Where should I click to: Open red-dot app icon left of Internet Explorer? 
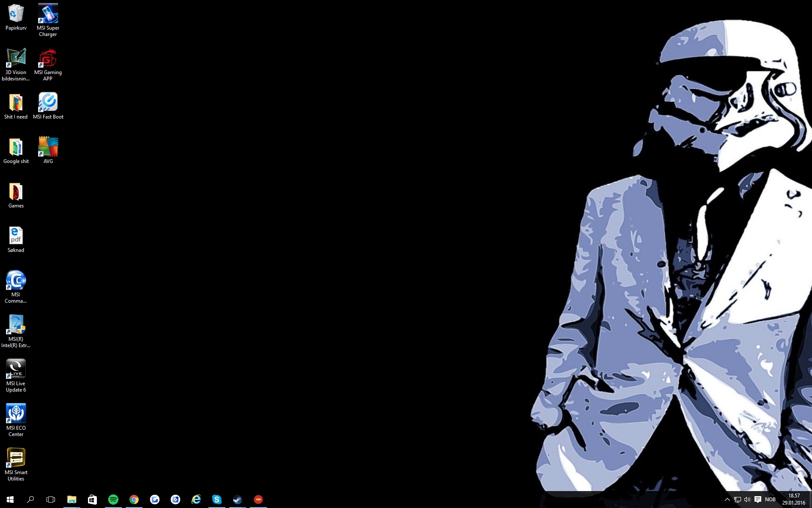click(x=175, y=500)
